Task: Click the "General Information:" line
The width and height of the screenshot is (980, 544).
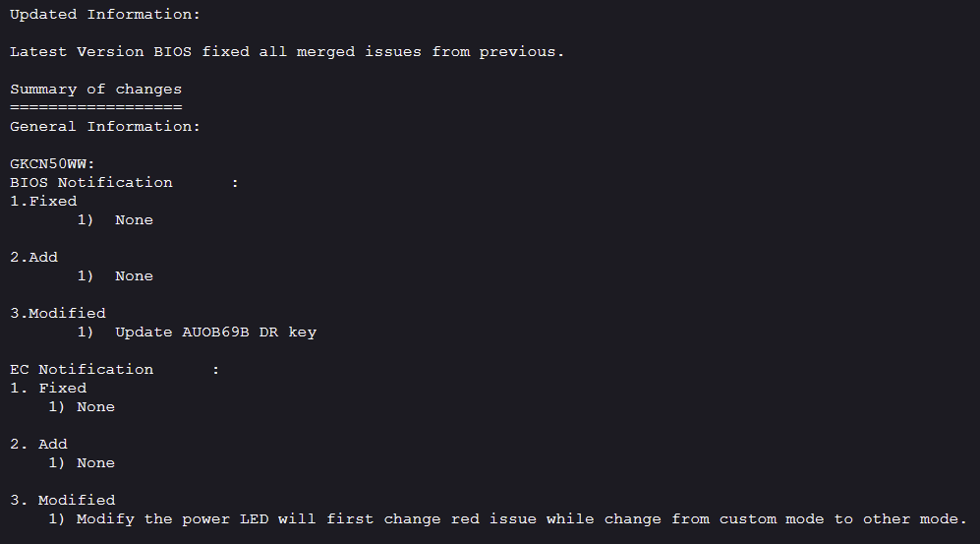Action: [105, 126]
